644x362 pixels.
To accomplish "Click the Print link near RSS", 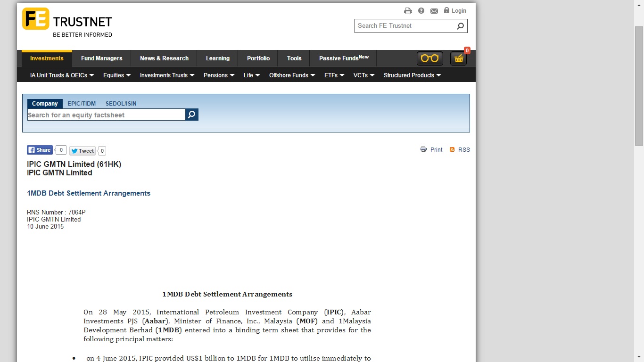I will pos(437,150).
